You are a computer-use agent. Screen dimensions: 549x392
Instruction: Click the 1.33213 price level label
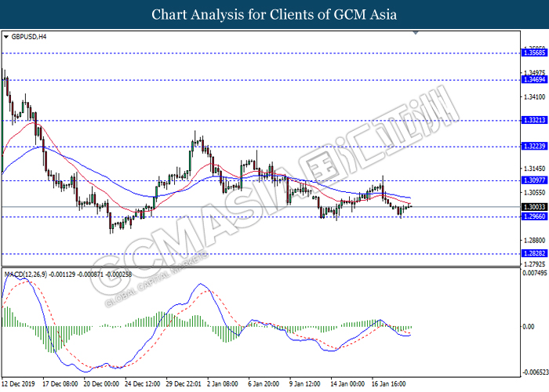pyautogui.click(x=535, y=121)
